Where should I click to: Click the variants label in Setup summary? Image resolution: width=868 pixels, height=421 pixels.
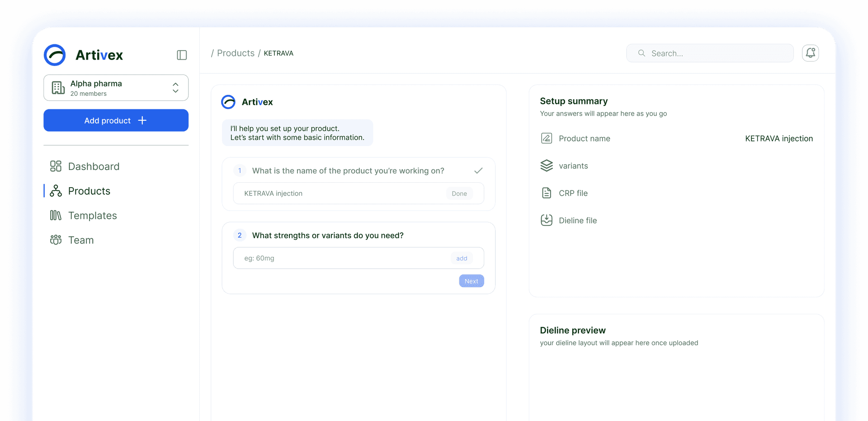(x=573, y=166)
